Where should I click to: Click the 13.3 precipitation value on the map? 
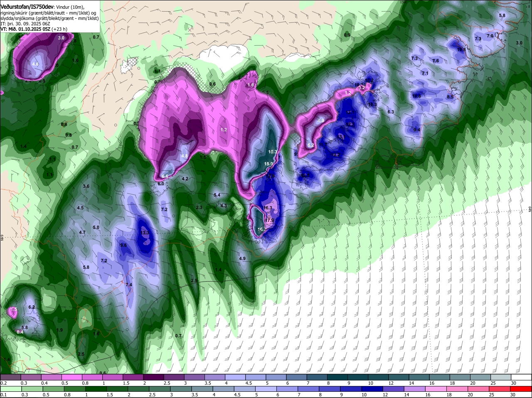pyautogui.click(x=145, y=233)
